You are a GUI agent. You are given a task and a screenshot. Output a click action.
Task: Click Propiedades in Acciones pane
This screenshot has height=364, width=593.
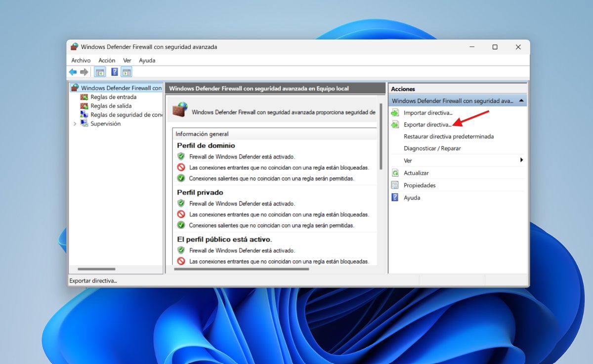coord(420,185)
